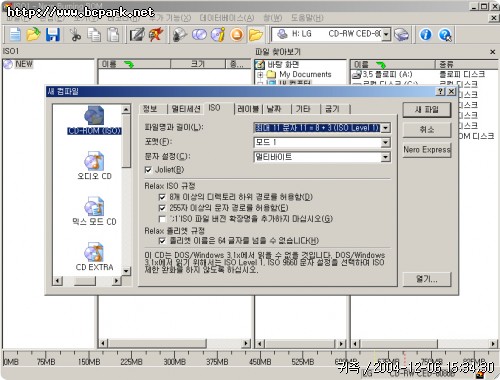Screen dimensions: 500x380
Task: Click the CD info magnifier icon
Action: [x=180, y=34]
